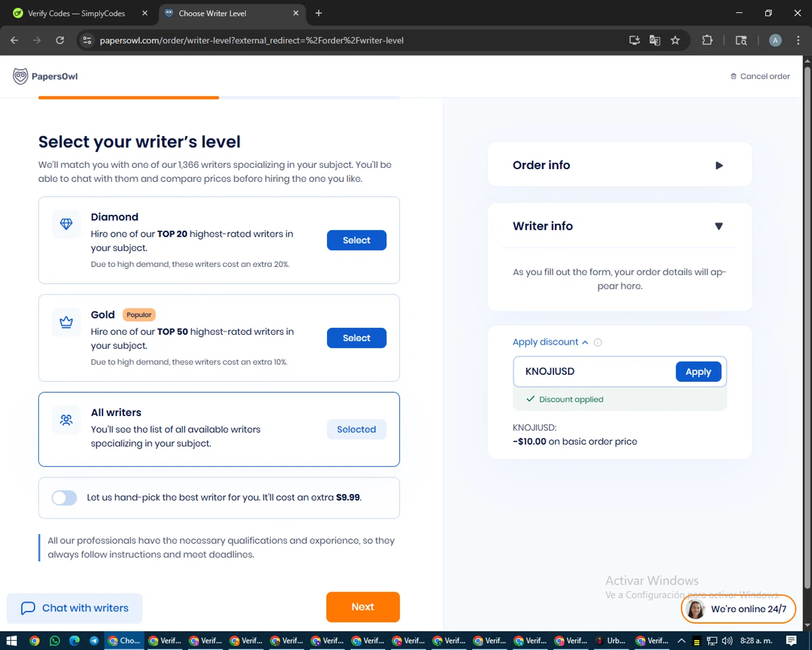Select the Gold writer level

point(357,338)
